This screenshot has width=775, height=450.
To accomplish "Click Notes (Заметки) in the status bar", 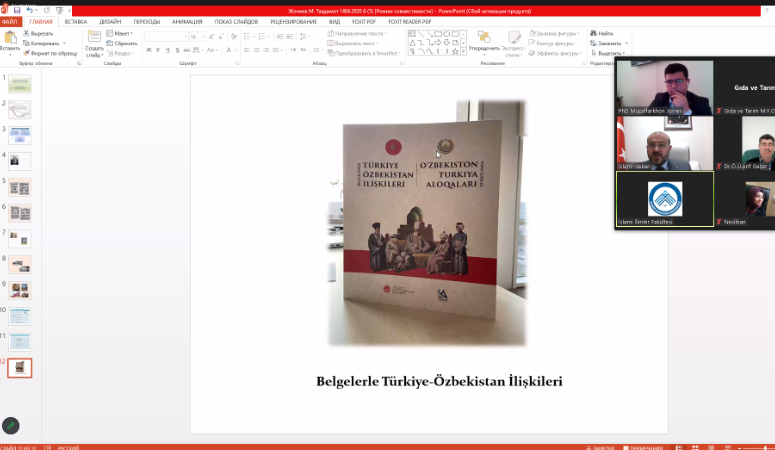I will tap(600, 448).
